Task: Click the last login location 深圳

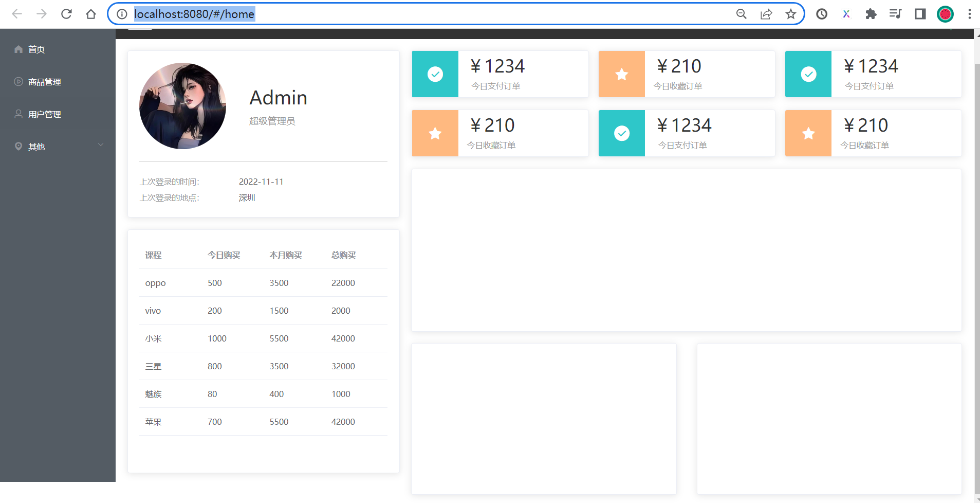Action: click(247, 197)
